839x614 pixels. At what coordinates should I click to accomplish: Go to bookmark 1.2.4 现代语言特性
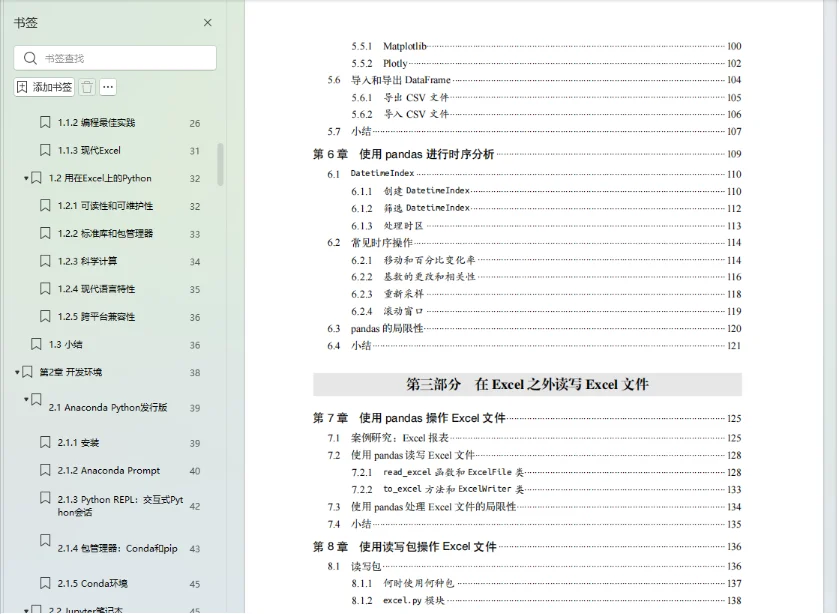point(96,289)
